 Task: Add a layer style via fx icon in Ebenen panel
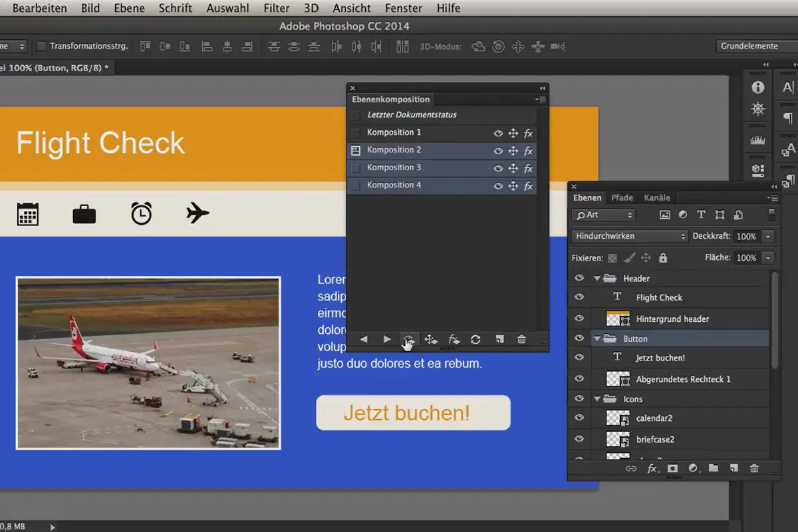click(x=652, y=468)
